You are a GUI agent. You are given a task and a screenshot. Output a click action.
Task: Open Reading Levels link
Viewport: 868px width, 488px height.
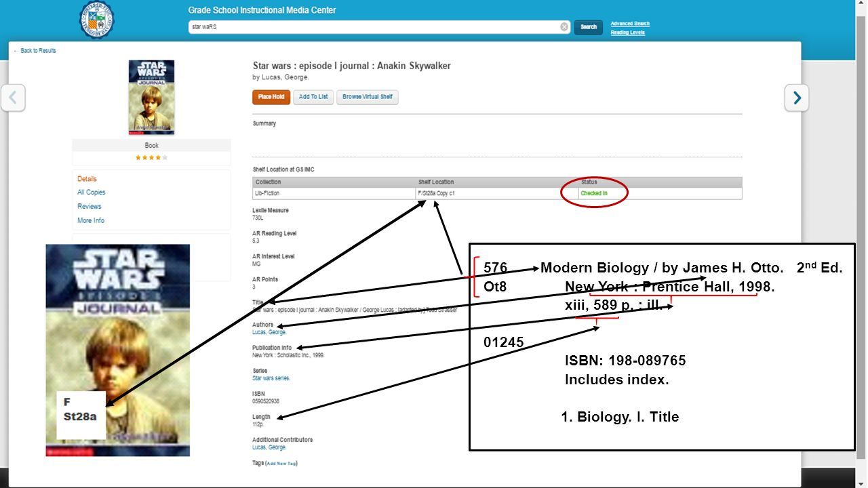[x=627, y=33]
